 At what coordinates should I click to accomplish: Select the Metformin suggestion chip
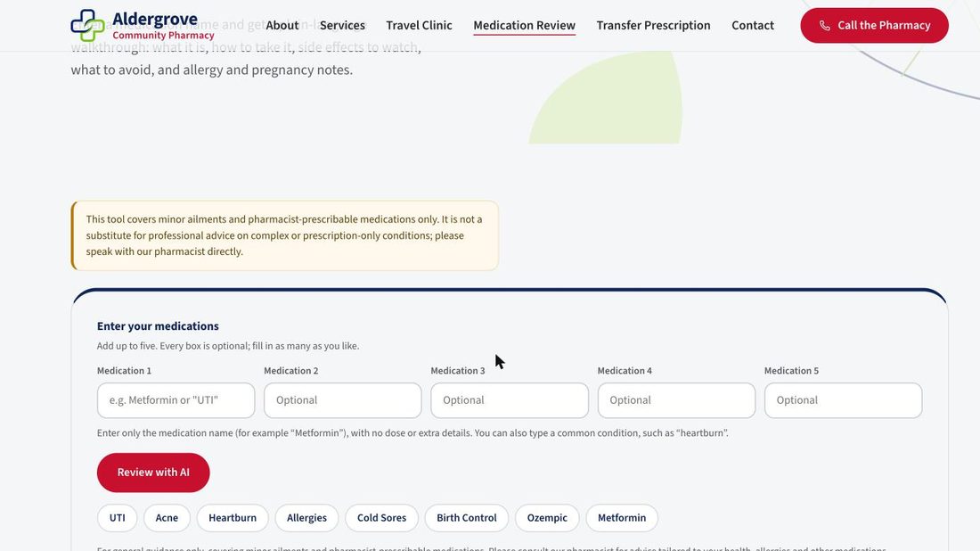(622, 518)
